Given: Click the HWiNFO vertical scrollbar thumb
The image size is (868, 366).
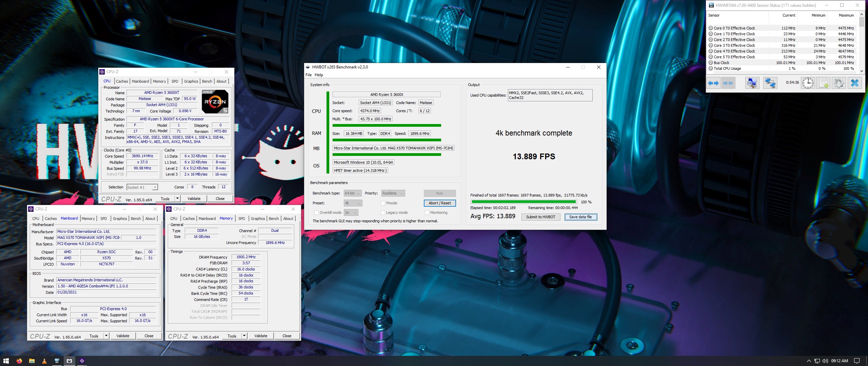Looking at the screenshot, I should [862, 22].
